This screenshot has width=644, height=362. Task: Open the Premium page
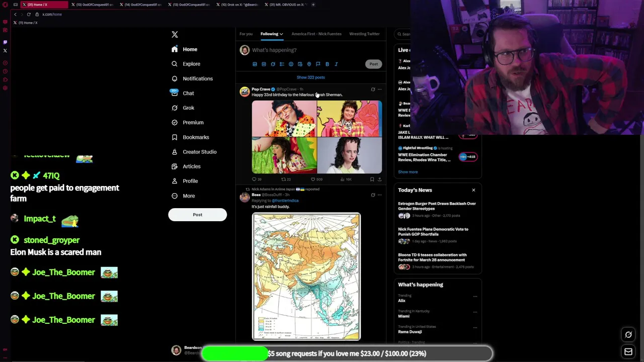pyautogui.click(x=187, y=122)
